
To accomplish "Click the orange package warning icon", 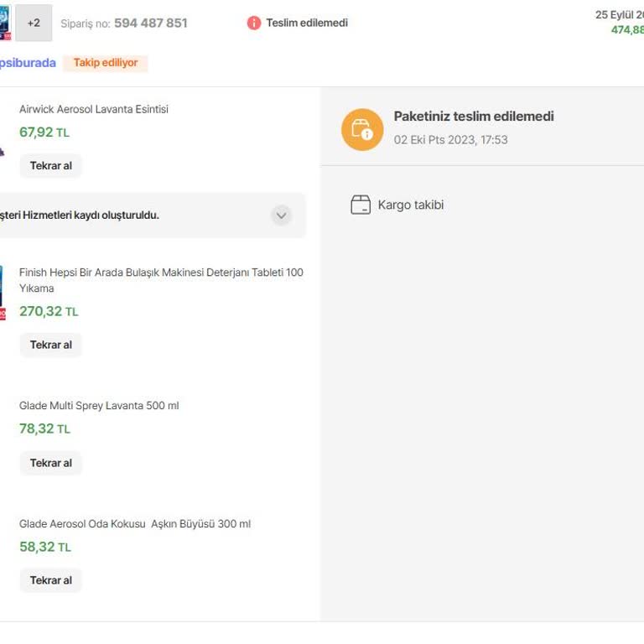I will pos(361,129).
